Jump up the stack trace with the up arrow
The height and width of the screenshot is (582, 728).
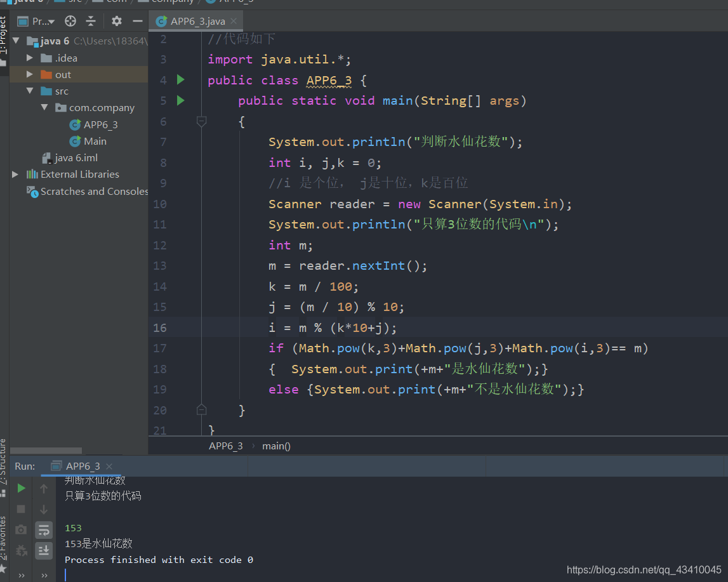coord(44,488)
